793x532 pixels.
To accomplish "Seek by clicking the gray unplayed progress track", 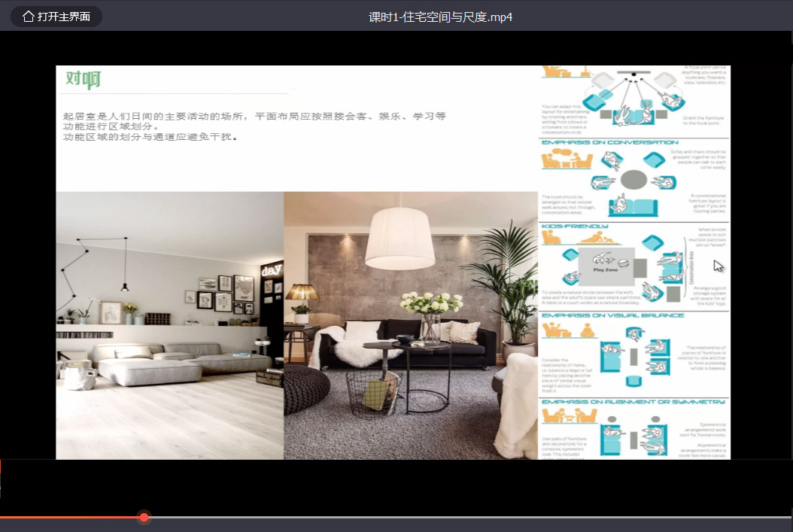I will click(x=470, y=518).
